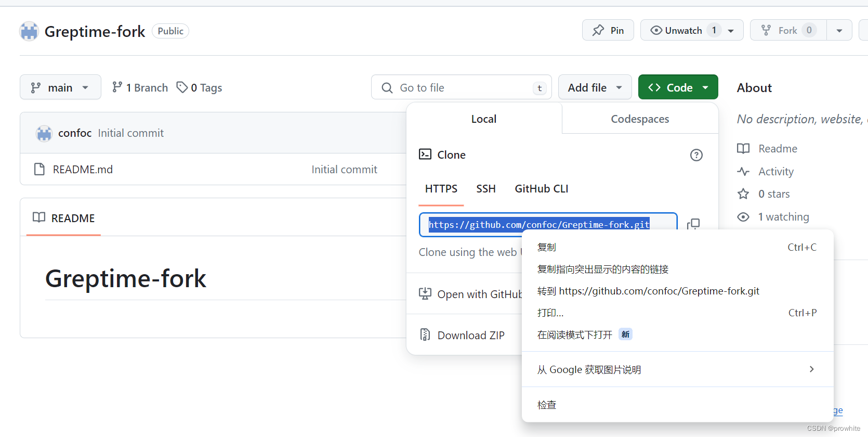Image resolution: width=868 pixels, height=437 pixels.
Task: Open the Activity link in About sidebar
Action: [776, 172]
